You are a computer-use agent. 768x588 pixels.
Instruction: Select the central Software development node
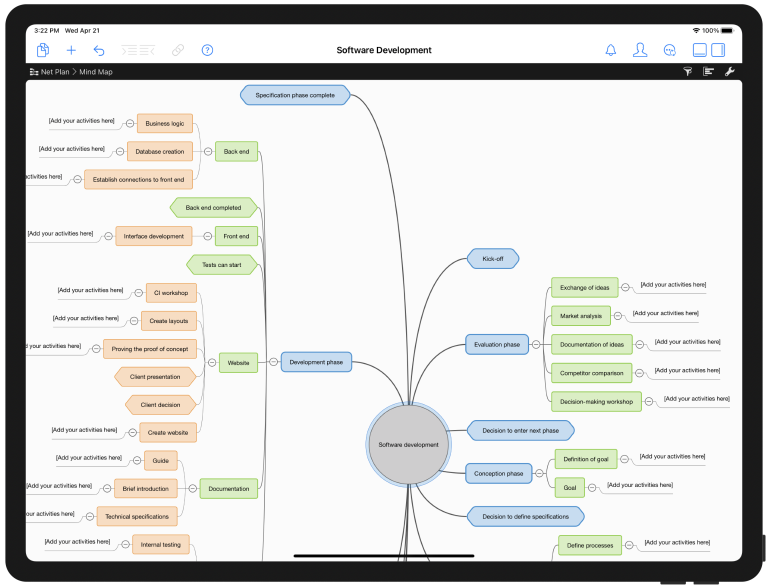point(408,444)
